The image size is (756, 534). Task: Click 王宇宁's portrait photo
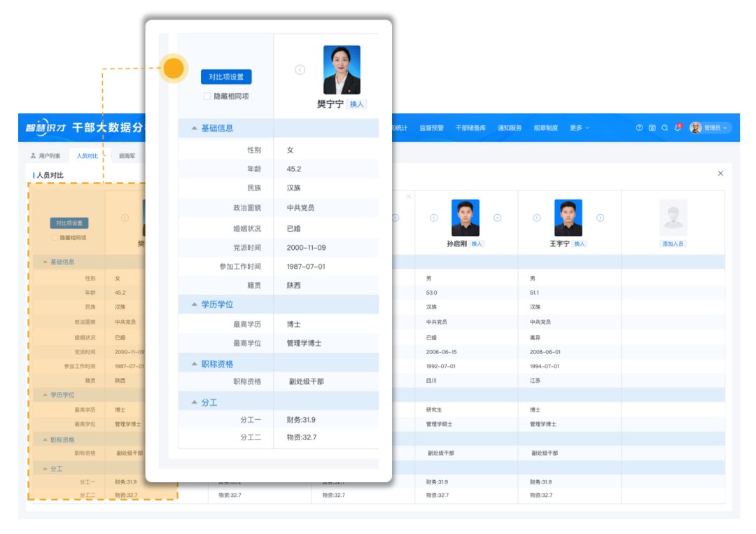pyautogui.click(x=568, y=218)
